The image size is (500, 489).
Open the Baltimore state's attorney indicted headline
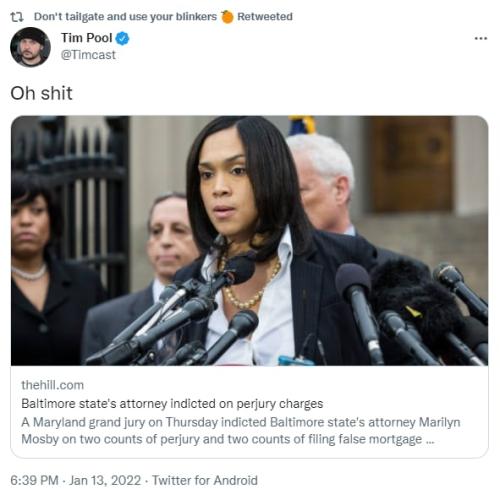[x=172, y=404]
